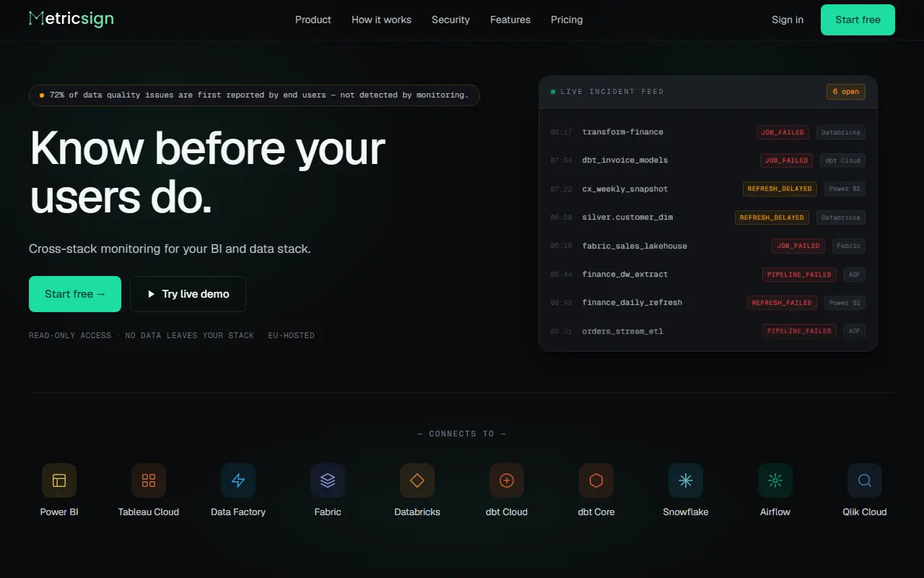The image size is (924, 578).
Task: Click the Snowflake label
Action: (686, 512)
